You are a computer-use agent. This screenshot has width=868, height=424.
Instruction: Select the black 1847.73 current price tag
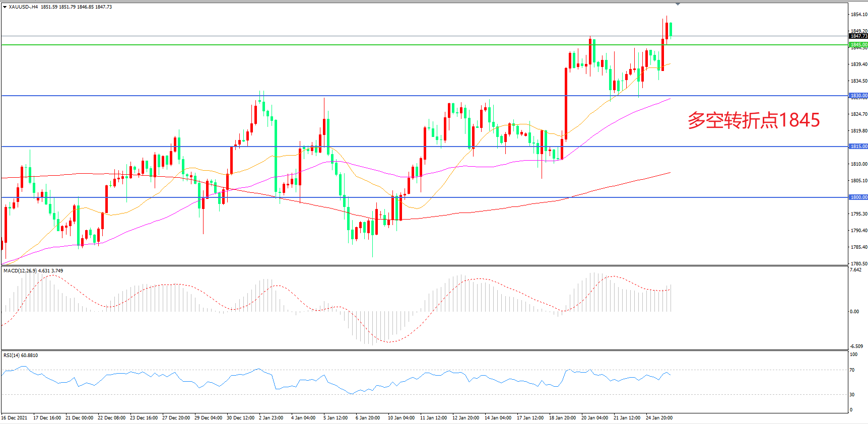[858, 36]
